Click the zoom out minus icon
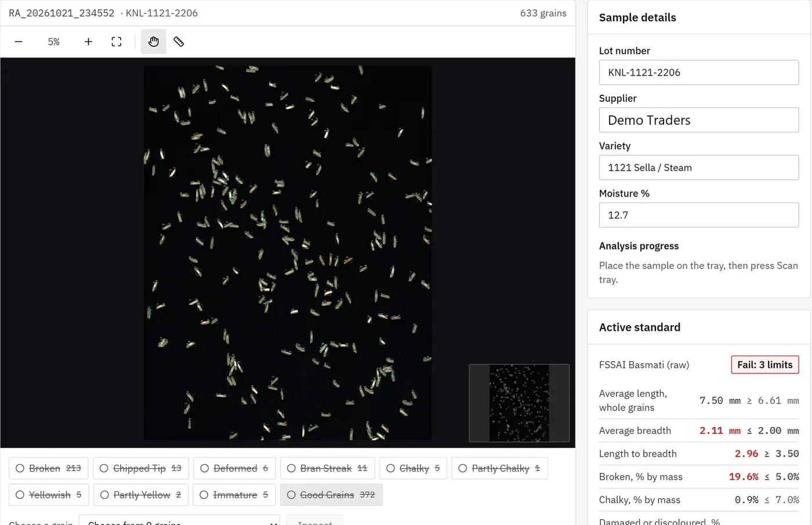812x525 pixels. (x=19, y=42)
